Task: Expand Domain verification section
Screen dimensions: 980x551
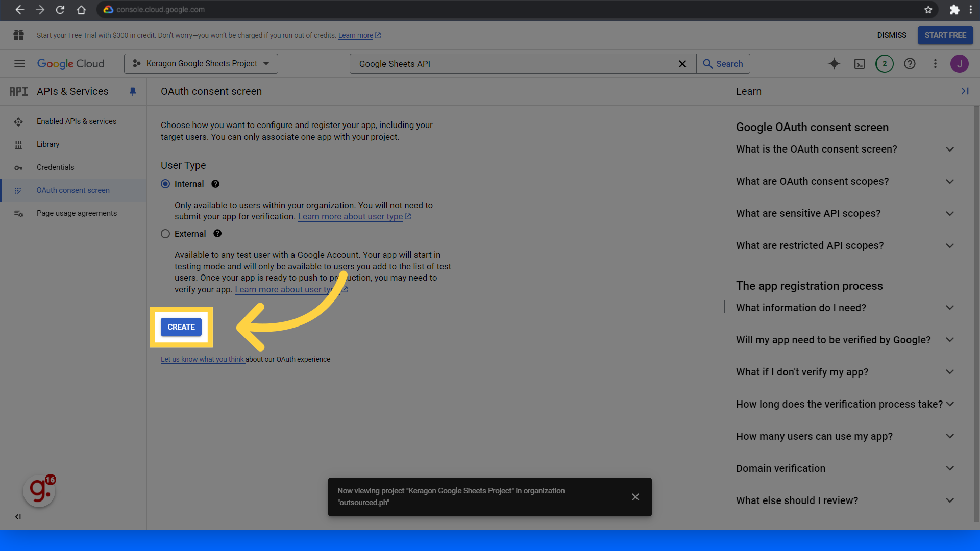Action: pyautogui.click(x=845, y=469)
